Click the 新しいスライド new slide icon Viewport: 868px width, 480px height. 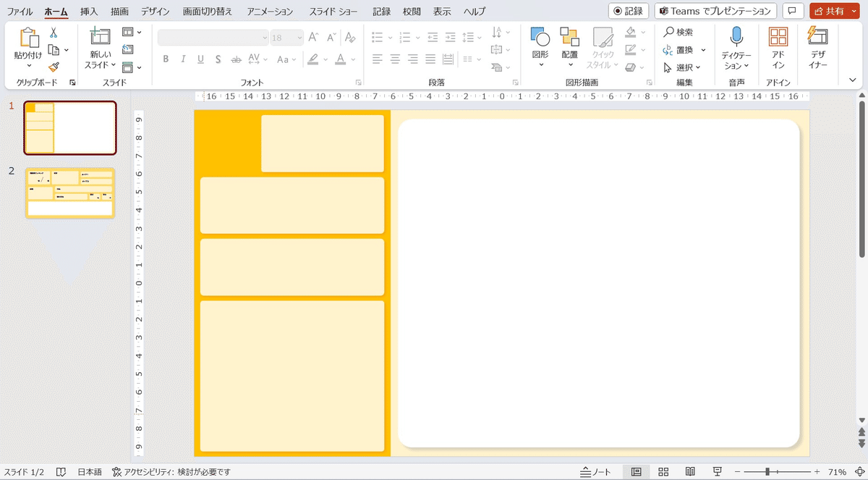tap(100, 38)
